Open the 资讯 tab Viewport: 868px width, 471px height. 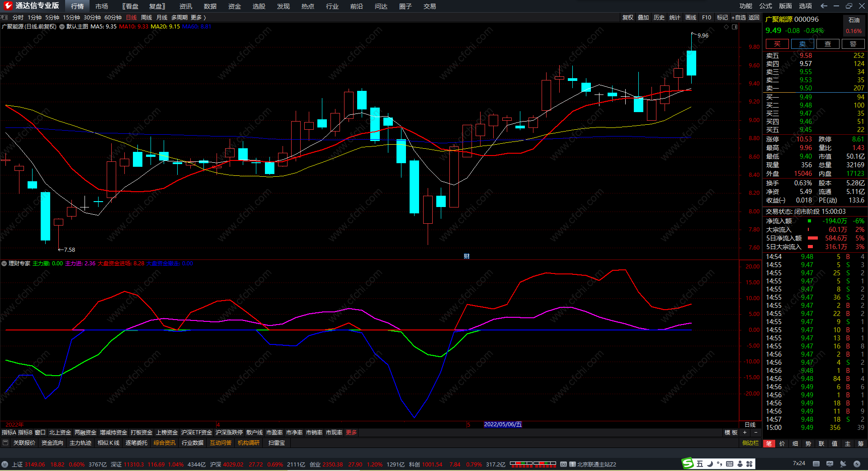click(x=186, y=6)
